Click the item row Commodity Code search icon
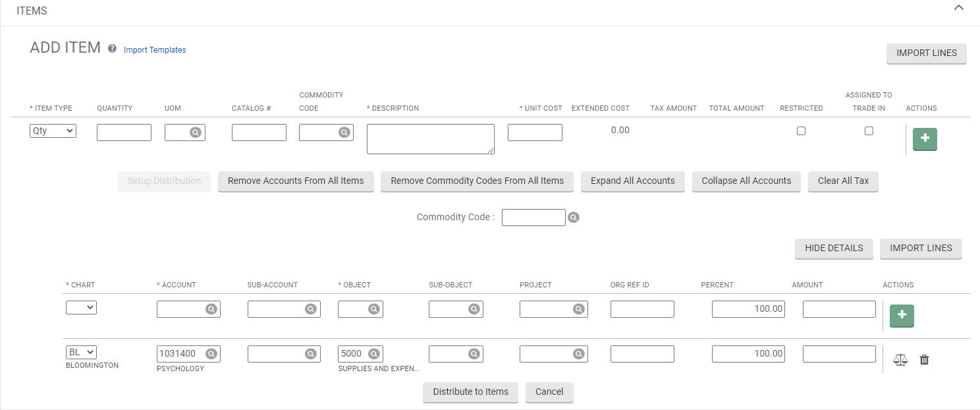Viewport: 980px width, 410px height. (344, 132)
